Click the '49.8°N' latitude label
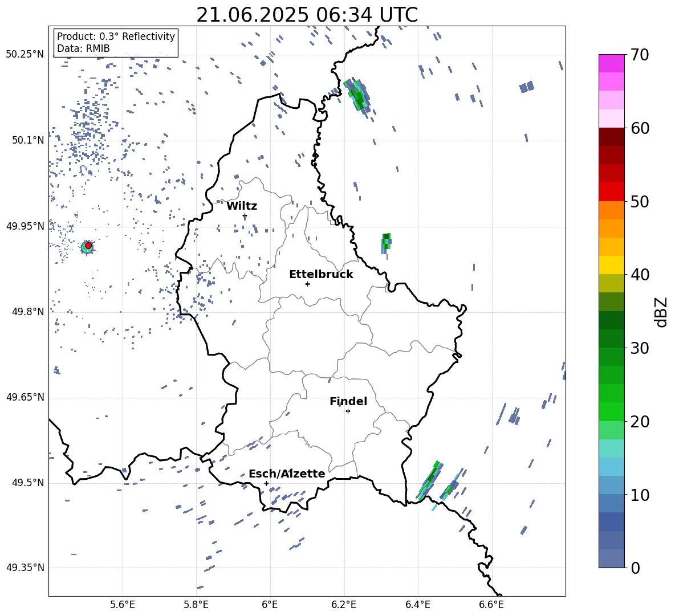The image size is (675, 616). pyautogui.click(x=27, y=312)
